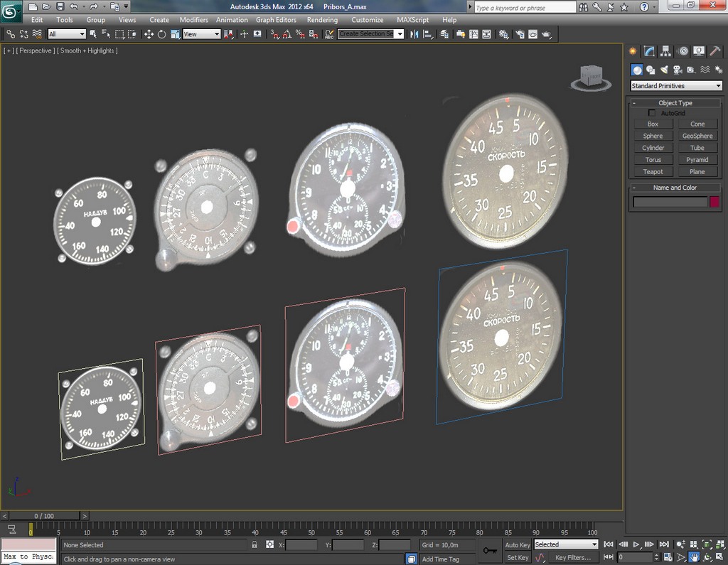Open the Rendering menu
The image size is (728, 565).
pos(322,20)
